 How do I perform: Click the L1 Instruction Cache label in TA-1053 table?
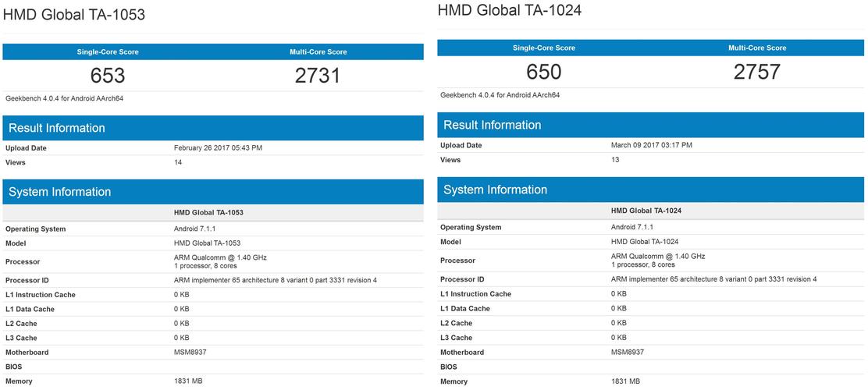(x=41, y=295)
